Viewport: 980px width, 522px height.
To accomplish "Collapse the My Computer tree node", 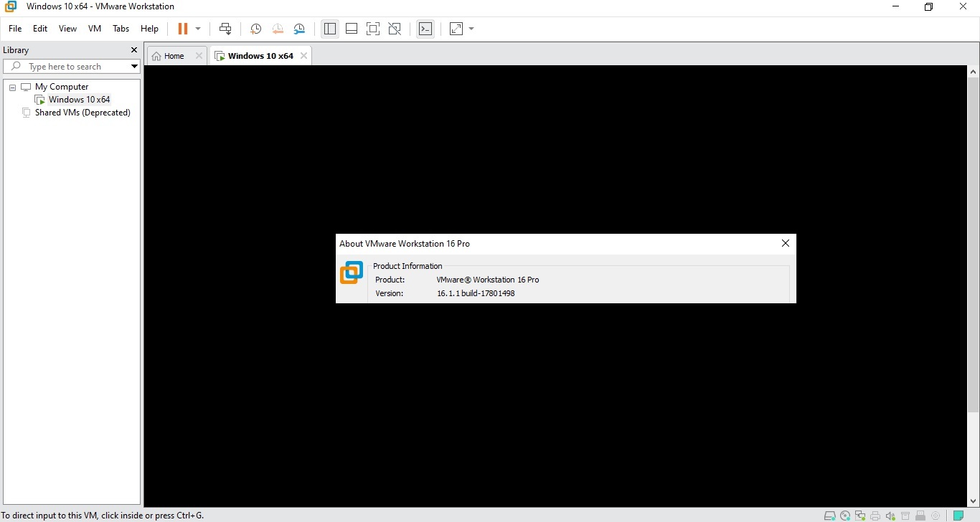I will point(13,87).
